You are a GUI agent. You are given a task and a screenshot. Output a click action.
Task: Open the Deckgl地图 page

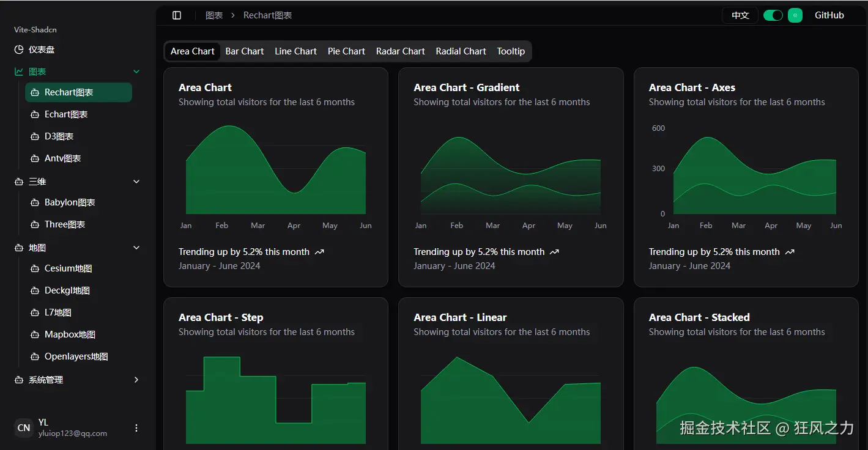coord(78,290)
